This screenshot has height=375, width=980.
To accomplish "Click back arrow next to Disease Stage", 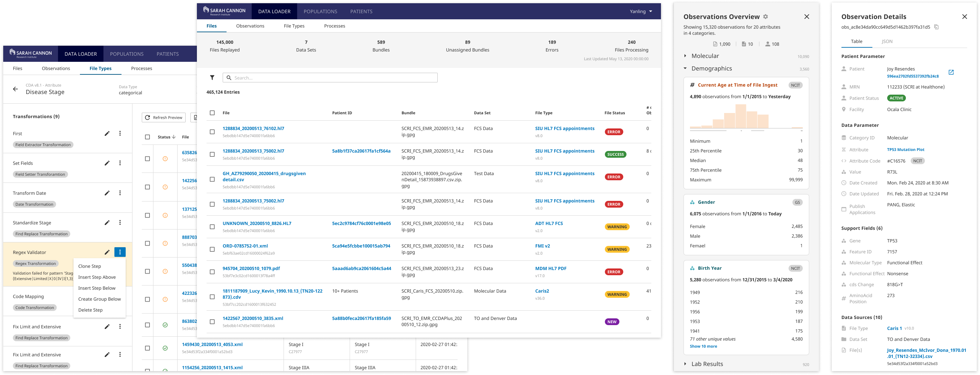I will pyautogui.click(x=15, y=89).
